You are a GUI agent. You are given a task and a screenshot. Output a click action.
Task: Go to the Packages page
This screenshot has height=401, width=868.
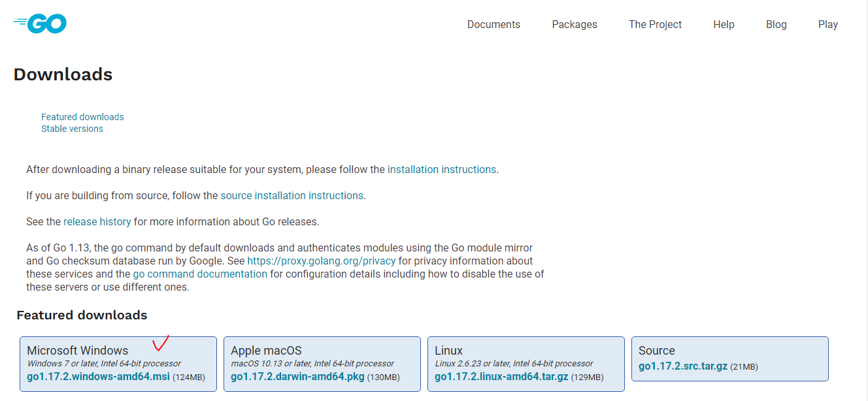tap(575, 24)
